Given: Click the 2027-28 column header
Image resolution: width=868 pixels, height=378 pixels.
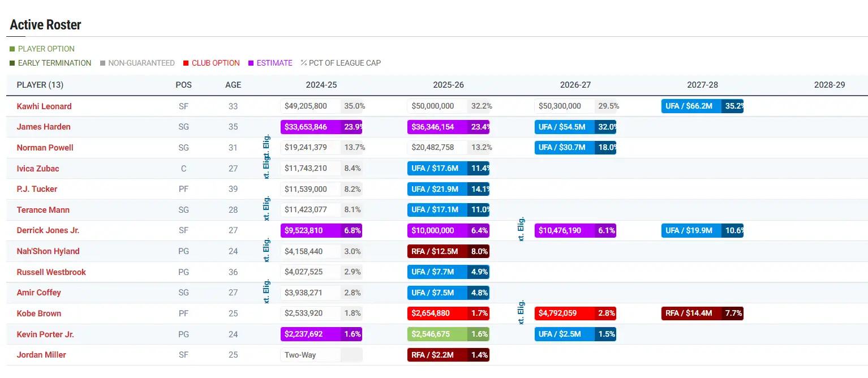Looking at the screenshot, I should (x=703, y=85).
